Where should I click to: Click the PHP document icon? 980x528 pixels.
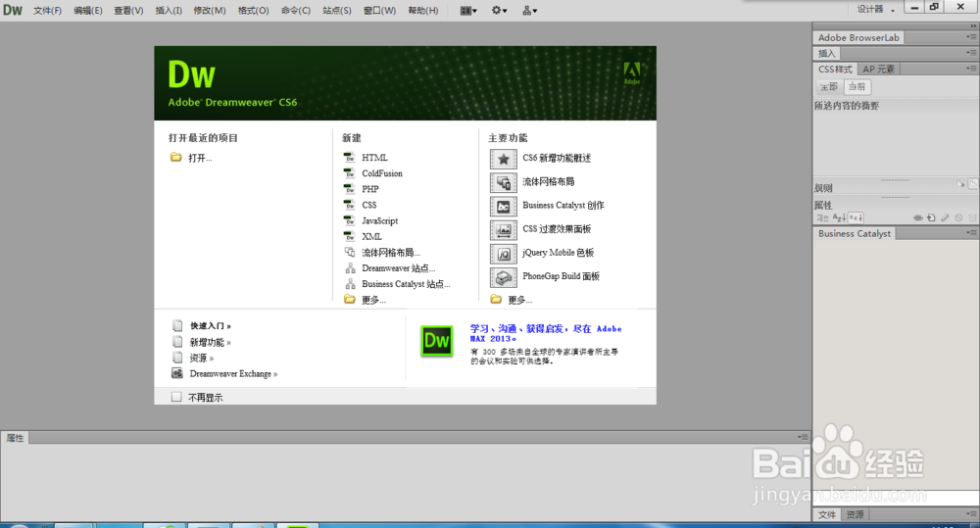(x=350, y=189)
